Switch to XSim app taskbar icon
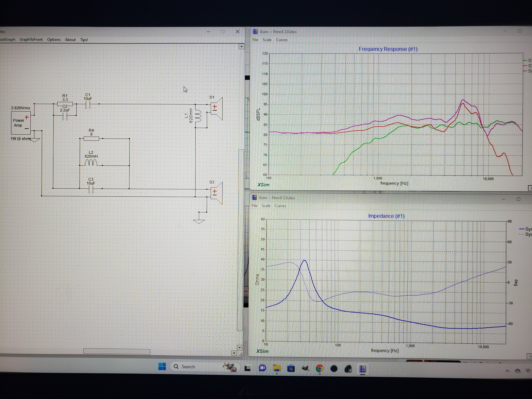This screenshot has width=532, height=399. pos(363,369)
